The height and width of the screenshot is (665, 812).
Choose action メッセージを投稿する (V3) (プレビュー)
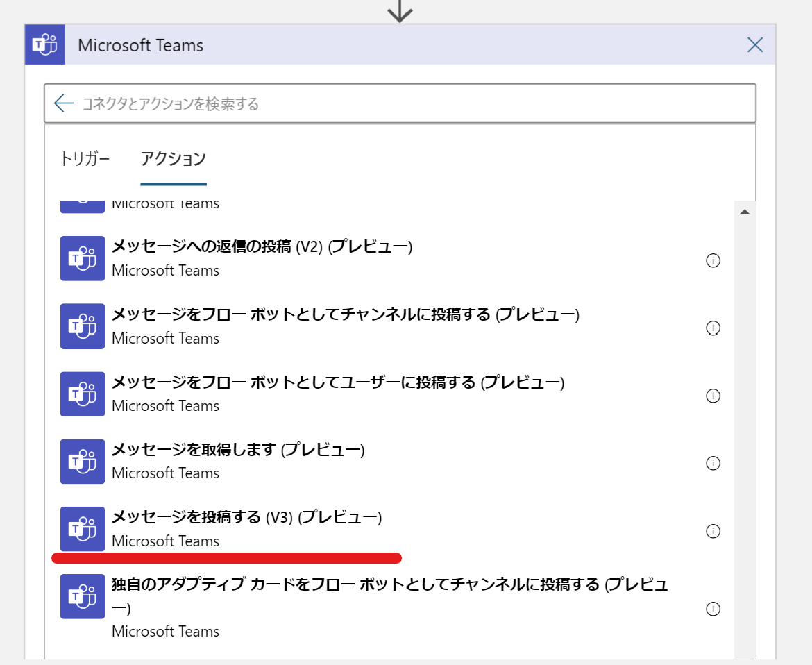247,517
